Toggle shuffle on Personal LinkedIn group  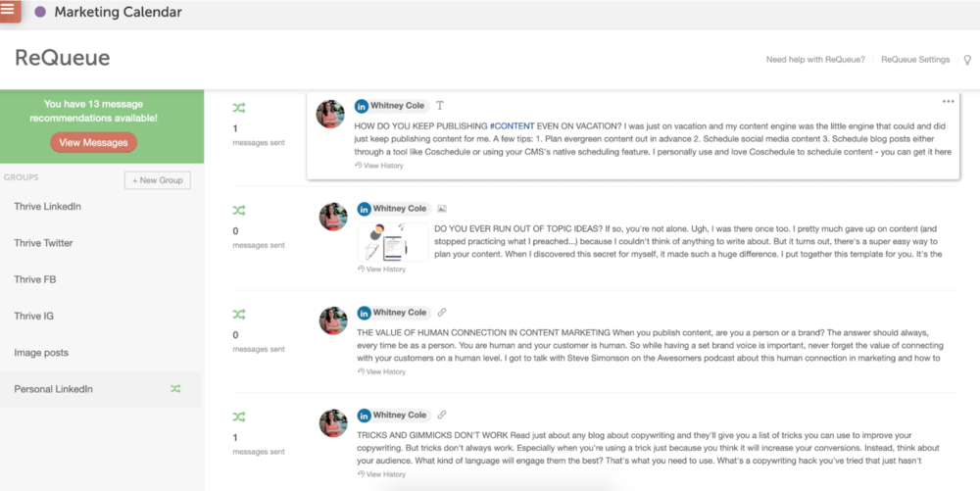(x=175, y=388)
